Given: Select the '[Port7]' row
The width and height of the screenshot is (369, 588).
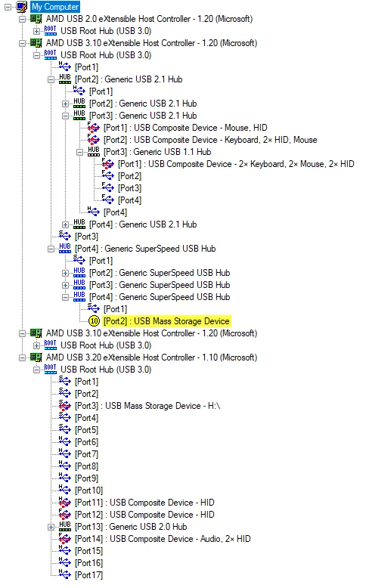Looking at the screenshot, I should tap(87, 454).
